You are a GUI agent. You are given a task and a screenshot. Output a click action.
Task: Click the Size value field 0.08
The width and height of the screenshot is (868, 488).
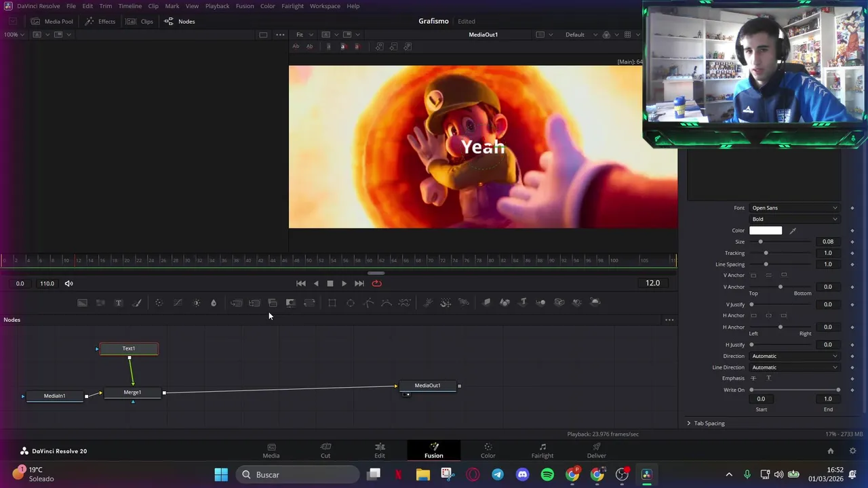[x=828, y=241]
